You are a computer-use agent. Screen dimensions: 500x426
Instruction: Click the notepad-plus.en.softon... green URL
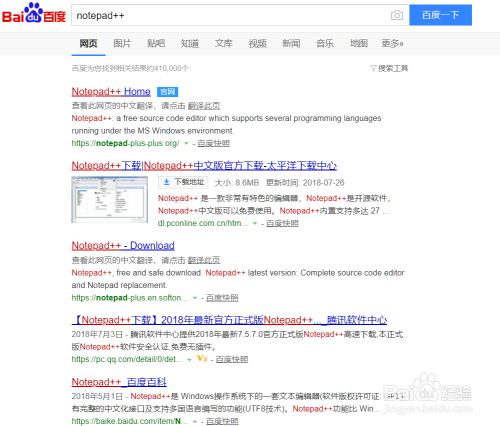point(129,298)
